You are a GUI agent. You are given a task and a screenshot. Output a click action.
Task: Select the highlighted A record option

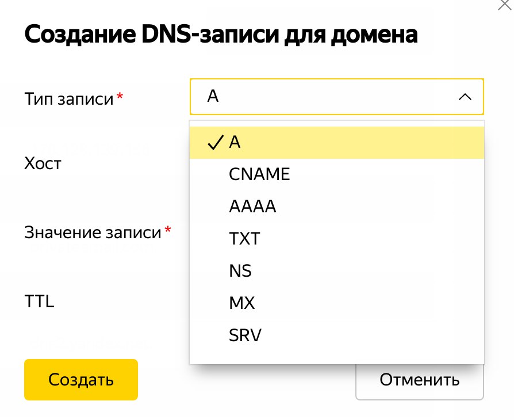(x=337, y=143)
